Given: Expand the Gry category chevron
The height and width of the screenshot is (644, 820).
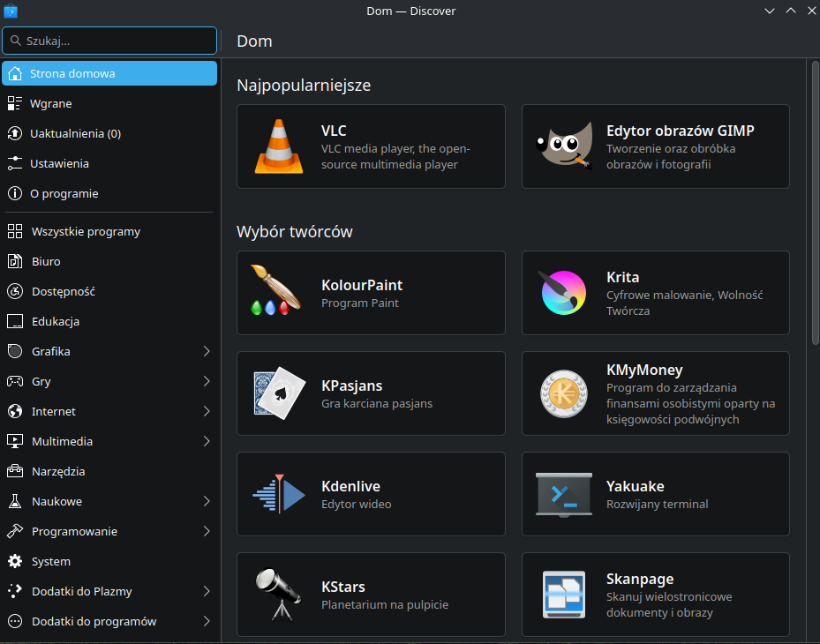Looking at the screenshot, I should pyautogui.click(x=207, y=381).
